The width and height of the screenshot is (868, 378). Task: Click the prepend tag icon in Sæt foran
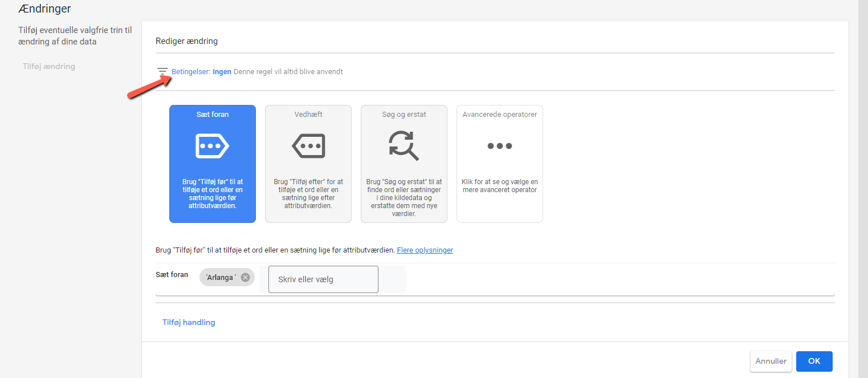[213, 146]
